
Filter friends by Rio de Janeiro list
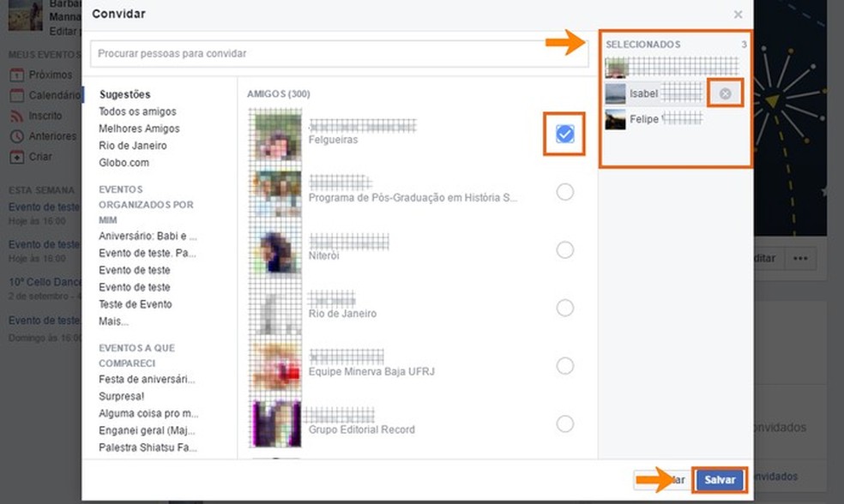(132, 145)
